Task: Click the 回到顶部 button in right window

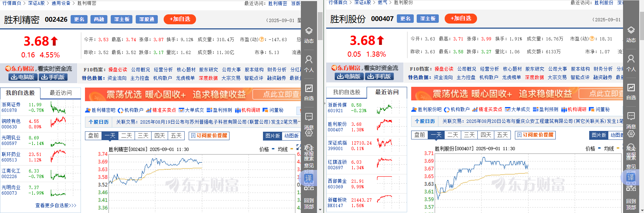Action: [x=631, y=204]
